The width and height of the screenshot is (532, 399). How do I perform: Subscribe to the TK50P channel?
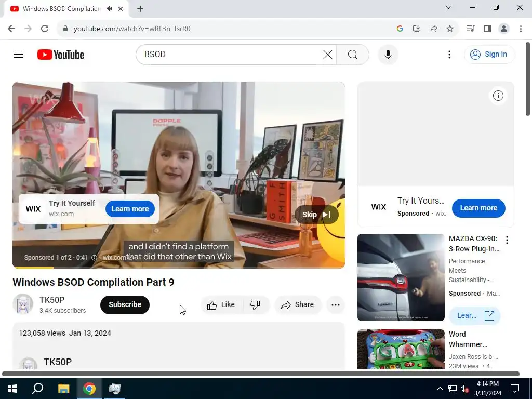125,304
